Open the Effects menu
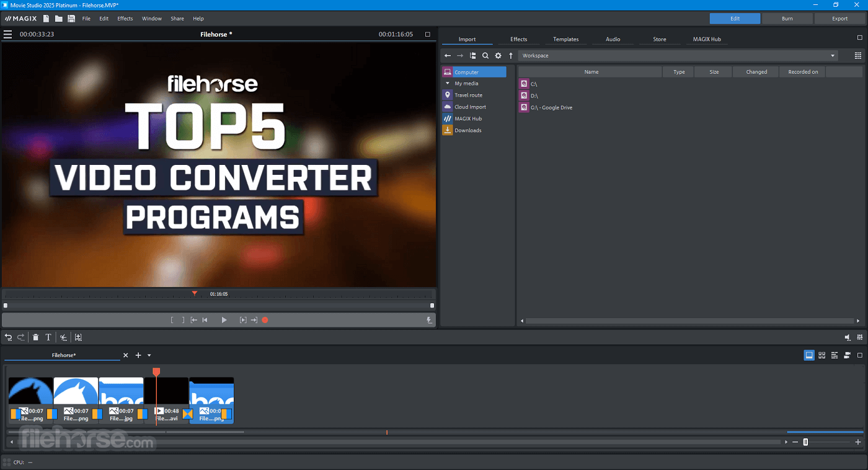Image resolution: width=868 pixels, height=470 pixels. pos(125,19)
